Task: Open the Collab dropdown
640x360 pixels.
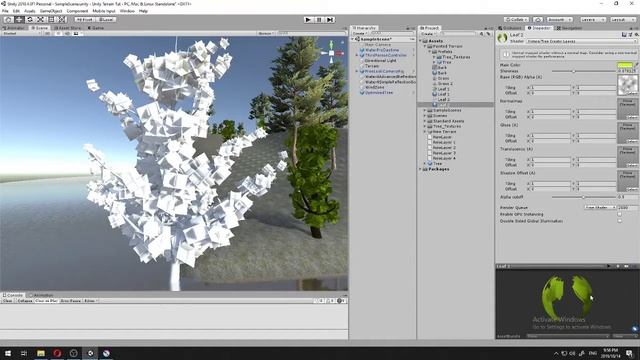Action: [x=516, y=19]
